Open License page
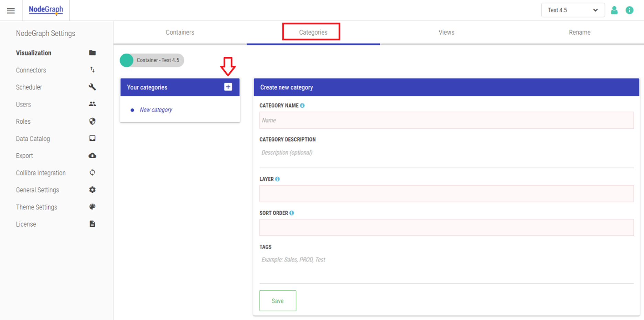This screenshot has height=320, width=644. tap(26, 224)
